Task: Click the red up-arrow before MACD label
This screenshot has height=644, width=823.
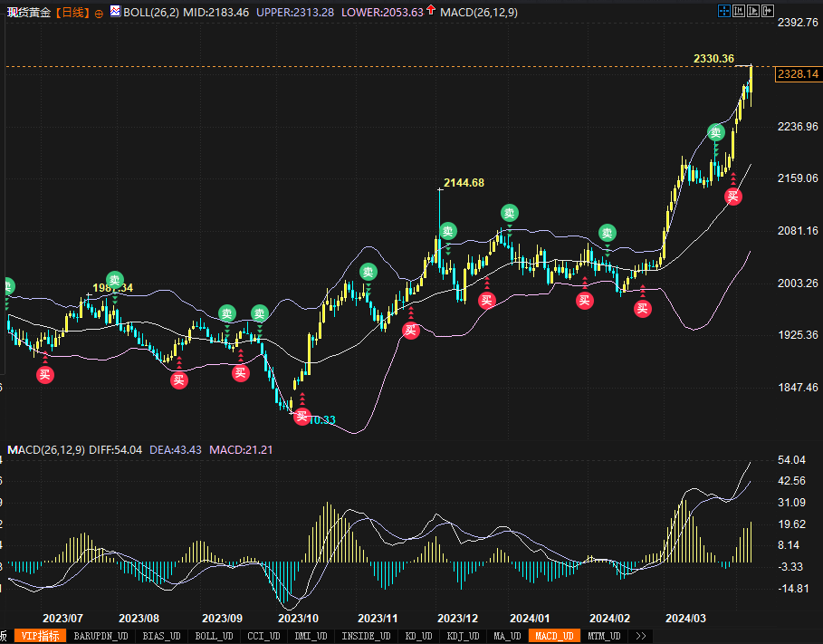Action: tap(431, 12)
